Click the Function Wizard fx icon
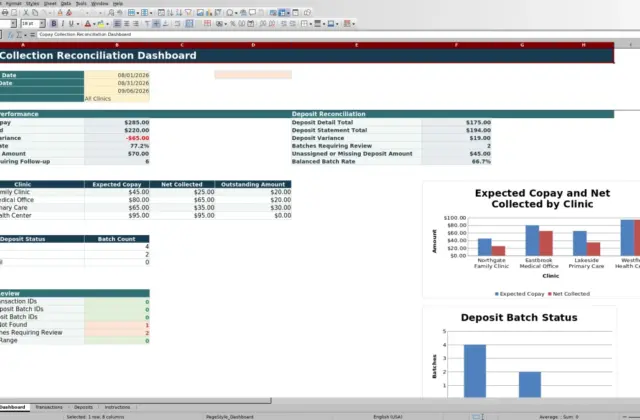 pyautogui.click(x=11, y=35)
